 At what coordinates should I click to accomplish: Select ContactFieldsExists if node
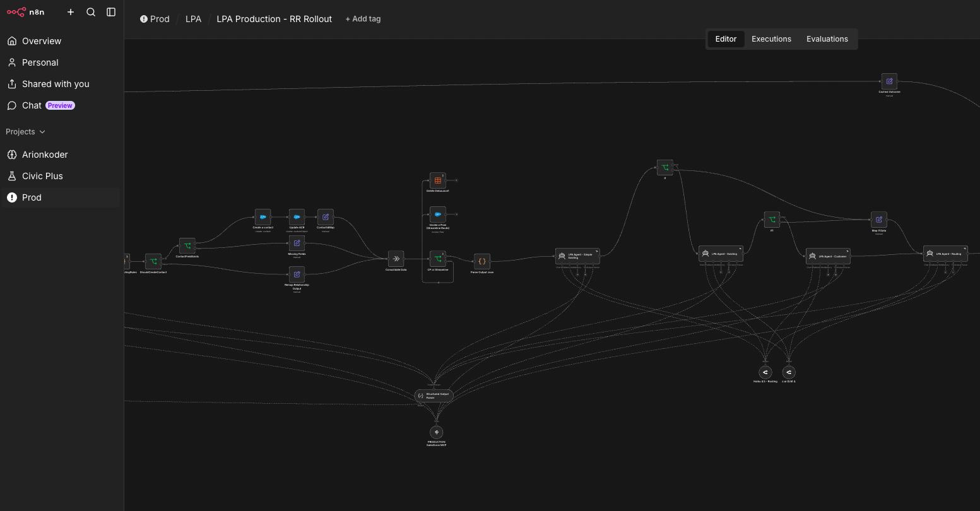point(187,245)
